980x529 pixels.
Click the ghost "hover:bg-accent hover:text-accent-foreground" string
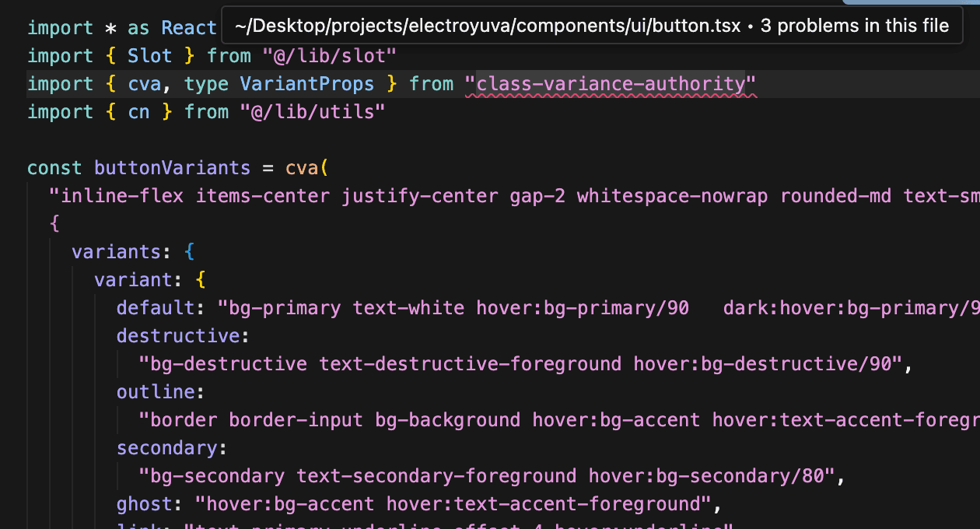click(453, 504)
